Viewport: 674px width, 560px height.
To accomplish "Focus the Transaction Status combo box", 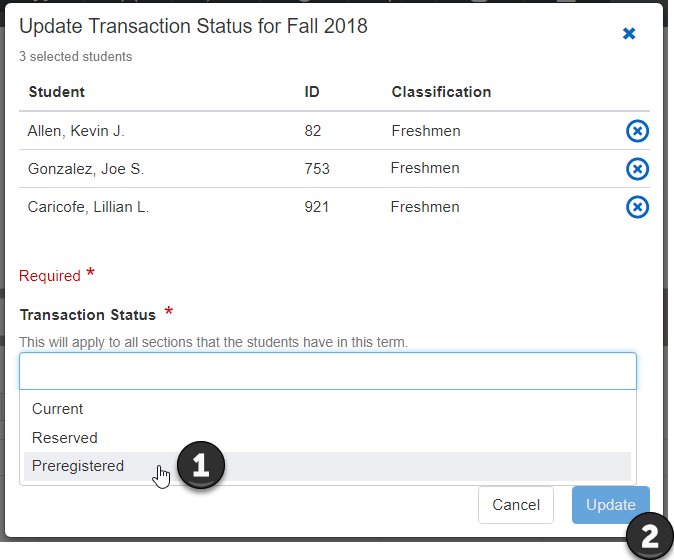I will click(x=328, y=371).
